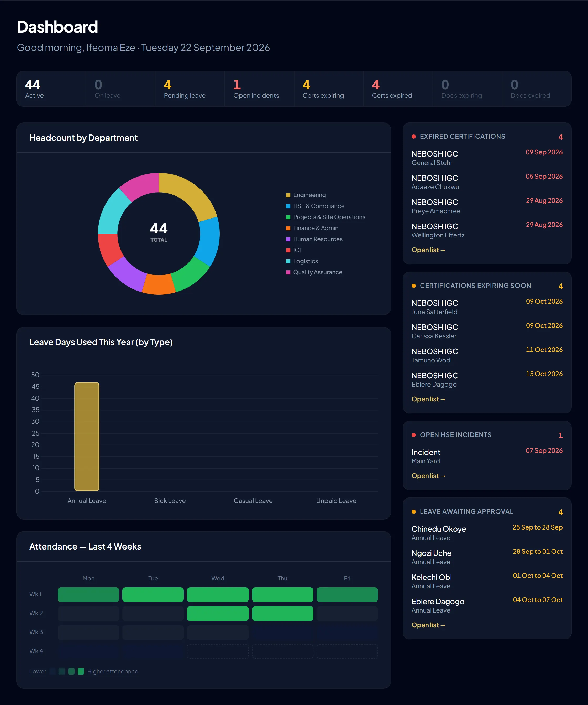Open the Main Yard incident entry
This screenshot has height=705, width=588.
[x=487, y=456]
